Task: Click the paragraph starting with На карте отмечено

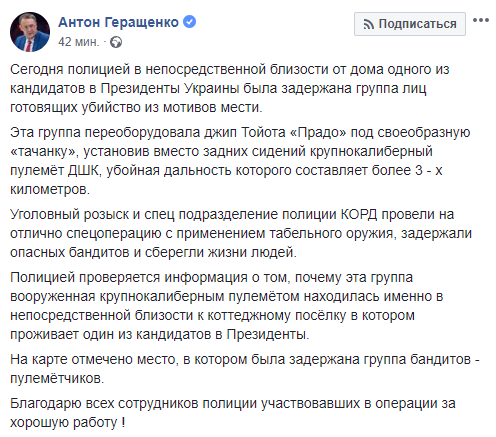Action: click(245, 369)
